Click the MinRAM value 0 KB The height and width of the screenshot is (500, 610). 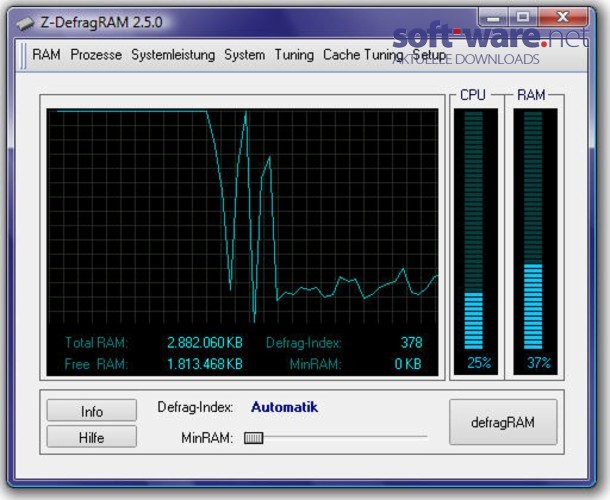pyautogui.click(x=408, y=364)
